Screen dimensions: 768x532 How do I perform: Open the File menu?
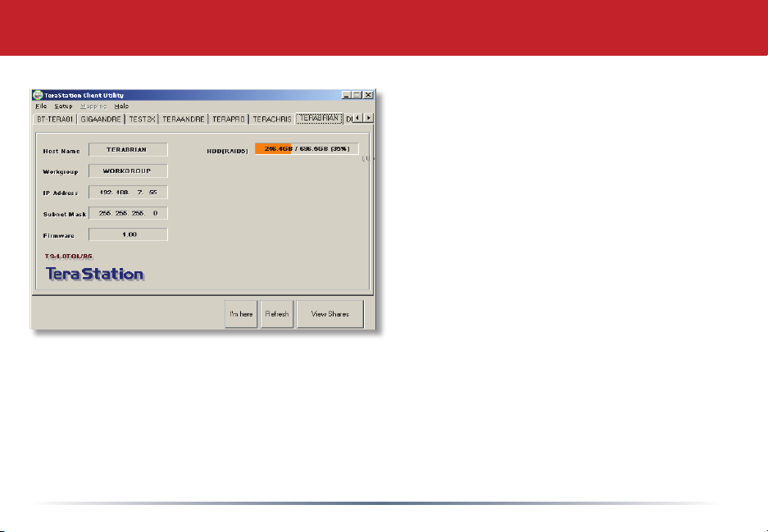pyautogui.click(x=41, y=107)
